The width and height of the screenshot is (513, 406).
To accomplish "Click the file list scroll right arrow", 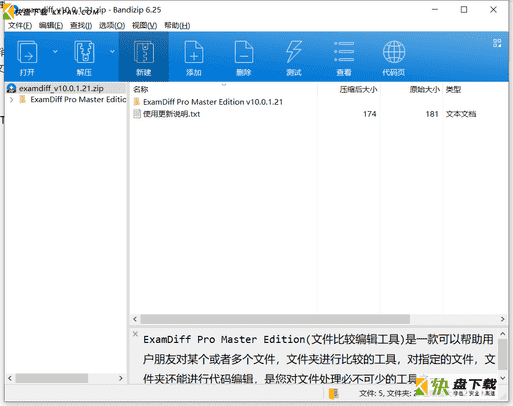I will coord(502,319).
